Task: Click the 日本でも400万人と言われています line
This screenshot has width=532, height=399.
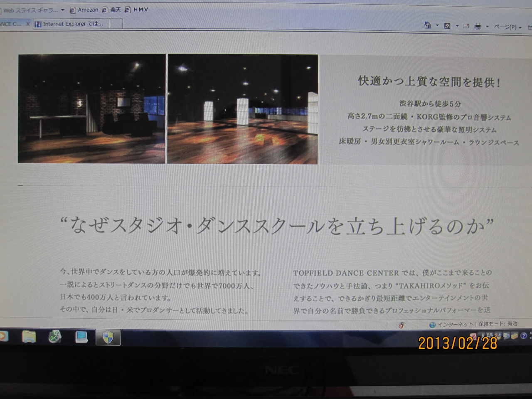Action: [115, 298]
